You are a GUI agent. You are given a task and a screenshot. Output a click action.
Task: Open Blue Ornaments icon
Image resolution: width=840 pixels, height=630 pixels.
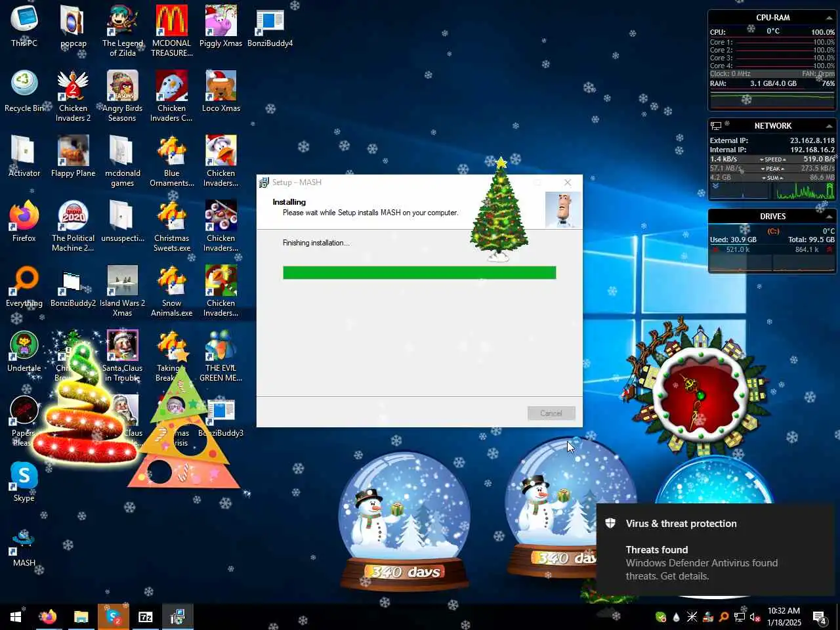pos(171,161)
